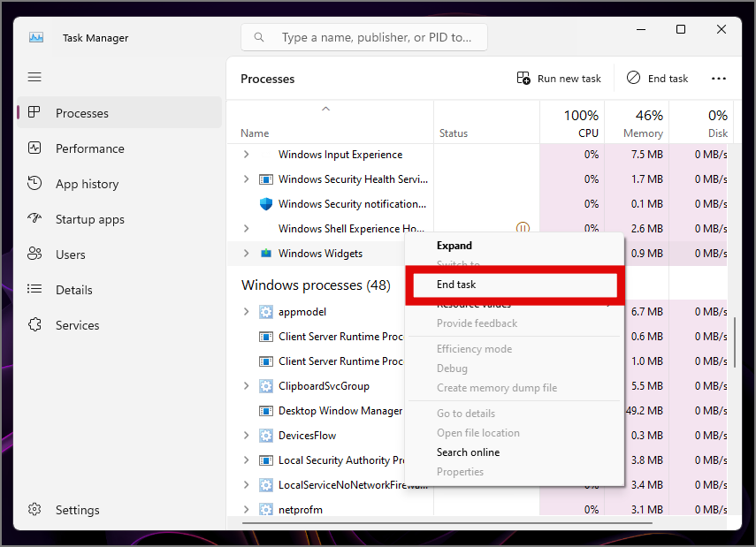Open Startup apps page
This screenshot has width=756, height=547.
coord(119,219)
